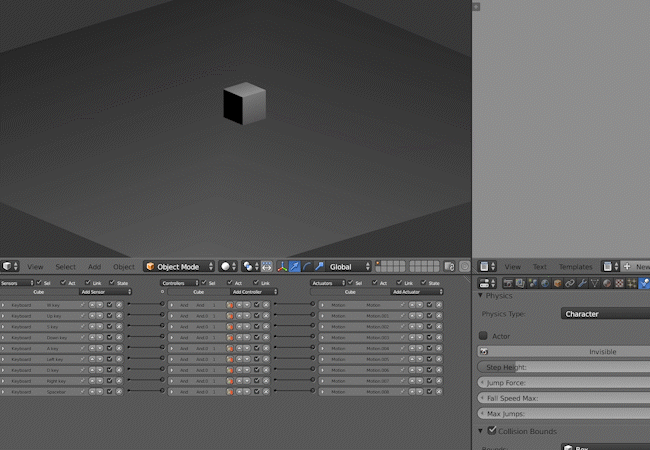Toggle Actuators State filter checkbox

pyautogui.click(x=423, y=283)
